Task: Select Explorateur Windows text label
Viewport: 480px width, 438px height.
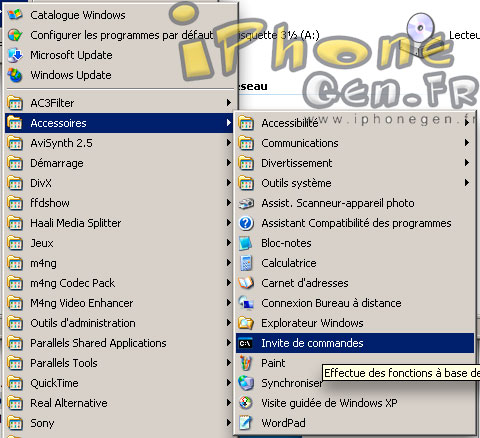Action: [312, 323]
